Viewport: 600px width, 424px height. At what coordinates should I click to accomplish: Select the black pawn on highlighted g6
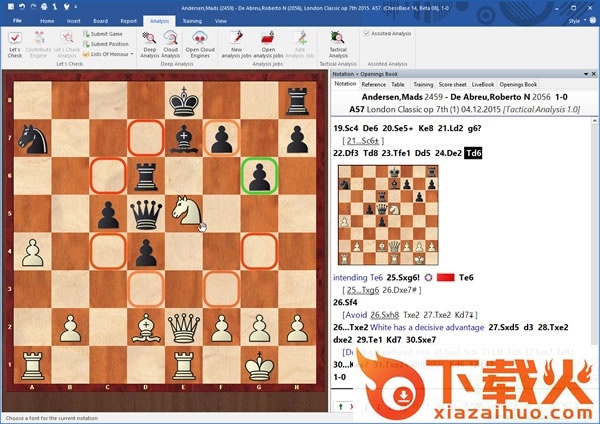coord(259,176)
